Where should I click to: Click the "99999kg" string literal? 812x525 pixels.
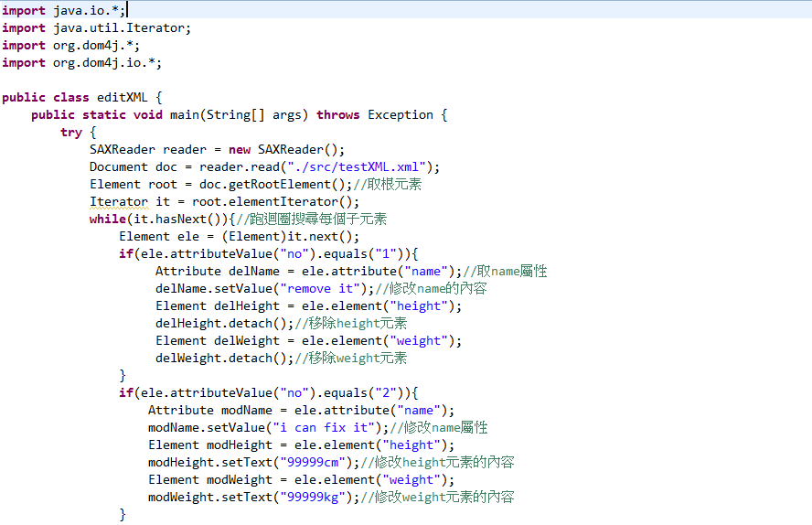coord(312,497)
